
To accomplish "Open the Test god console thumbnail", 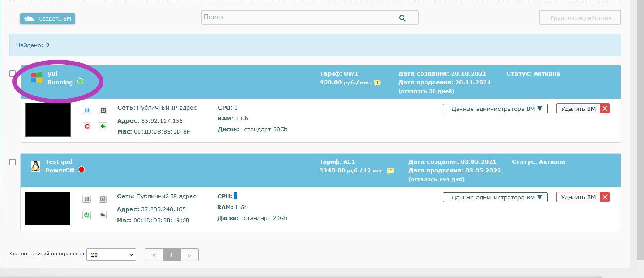I will 48,208.
